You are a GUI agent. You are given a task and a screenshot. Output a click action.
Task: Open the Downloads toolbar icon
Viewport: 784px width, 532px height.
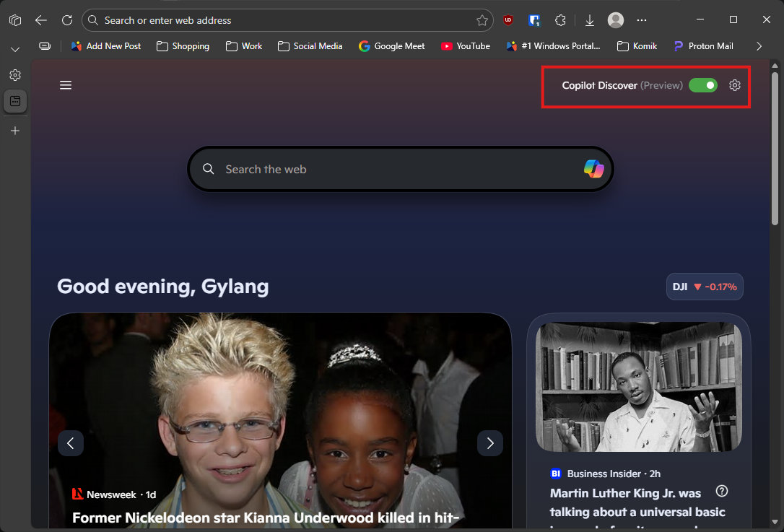[590, 20]
